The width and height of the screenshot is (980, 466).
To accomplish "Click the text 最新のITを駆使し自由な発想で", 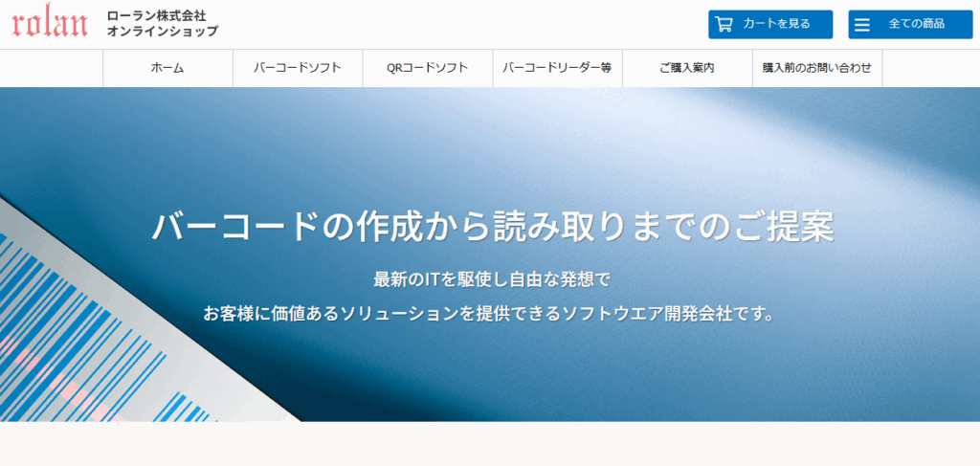I will (491, 279).
